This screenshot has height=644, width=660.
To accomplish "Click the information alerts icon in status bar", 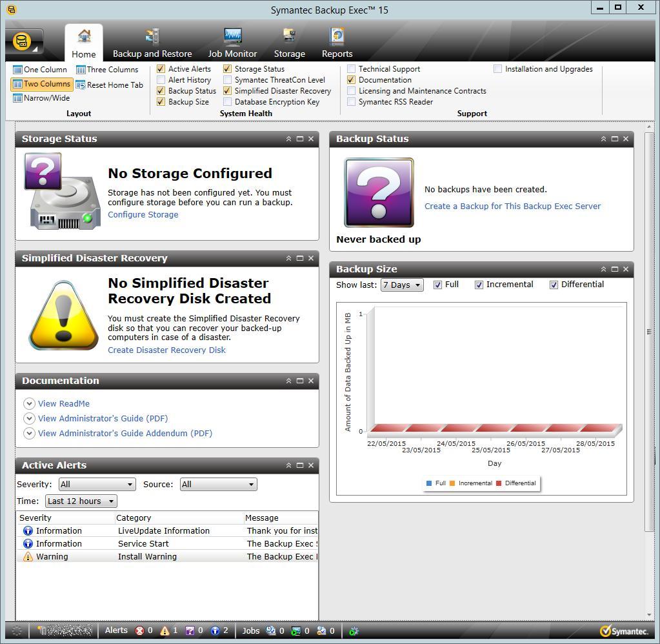I will coord(215,630).
